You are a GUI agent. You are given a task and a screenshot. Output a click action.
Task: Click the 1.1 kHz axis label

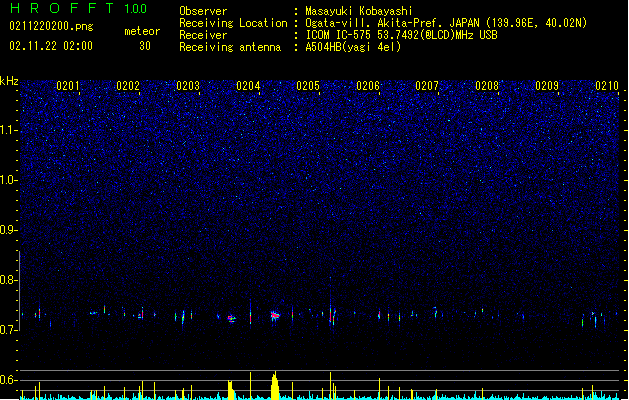tap(8, 130)
